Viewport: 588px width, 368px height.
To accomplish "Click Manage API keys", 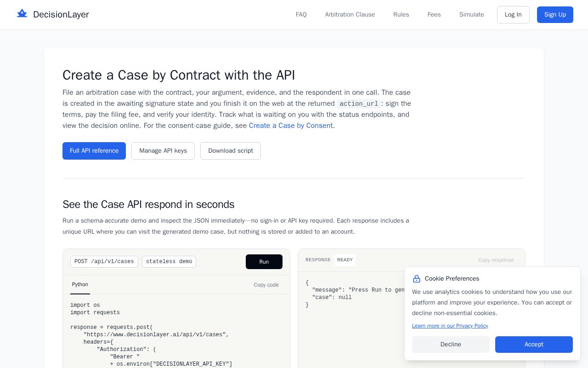I will click(x=163, y=151).
